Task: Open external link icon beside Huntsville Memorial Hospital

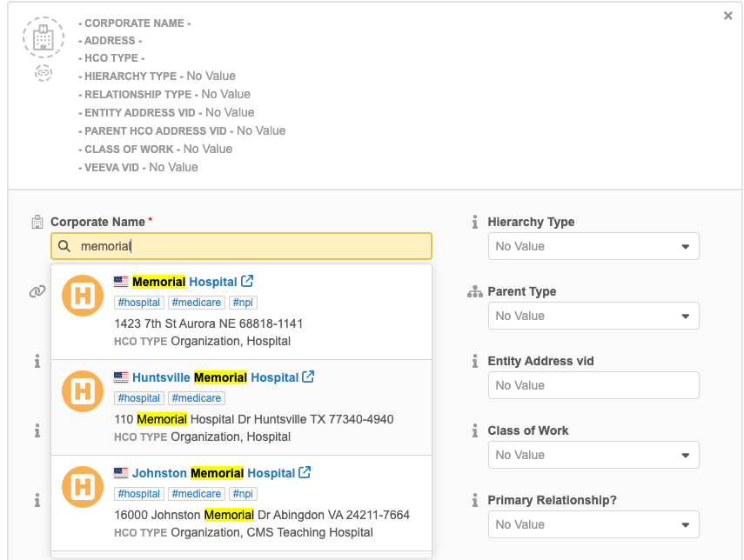Action: pos(307,377)
